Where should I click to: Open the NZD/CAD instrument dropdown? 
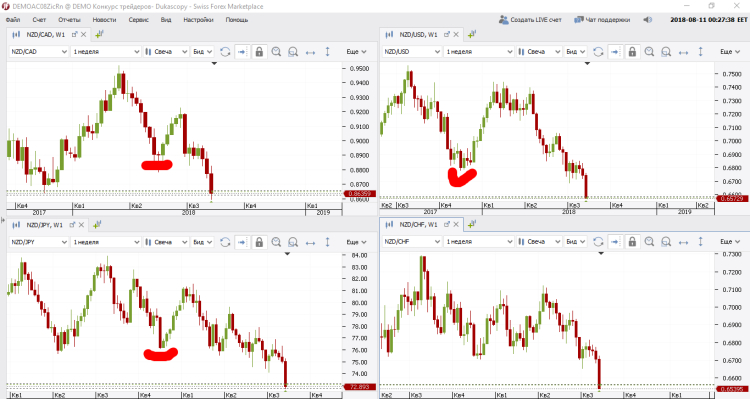coord(39,52)
